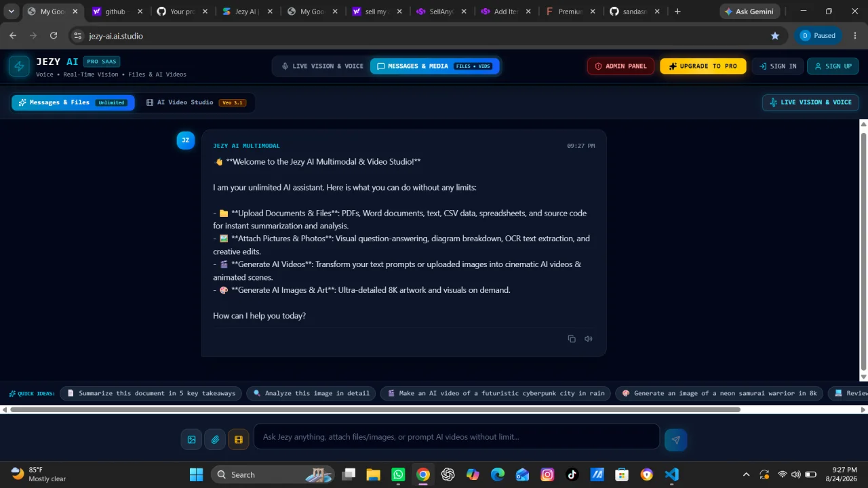Screen dimensions: 868x488
Task: Open TikTok from the taskbar
Action: (x=572, y=474)
